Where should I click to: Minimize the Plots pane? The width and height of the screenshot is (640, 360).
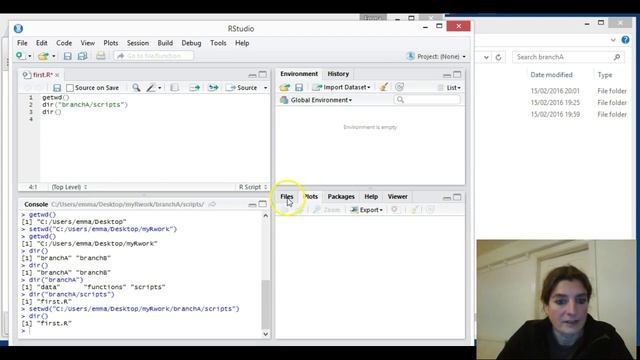point(447,198)
